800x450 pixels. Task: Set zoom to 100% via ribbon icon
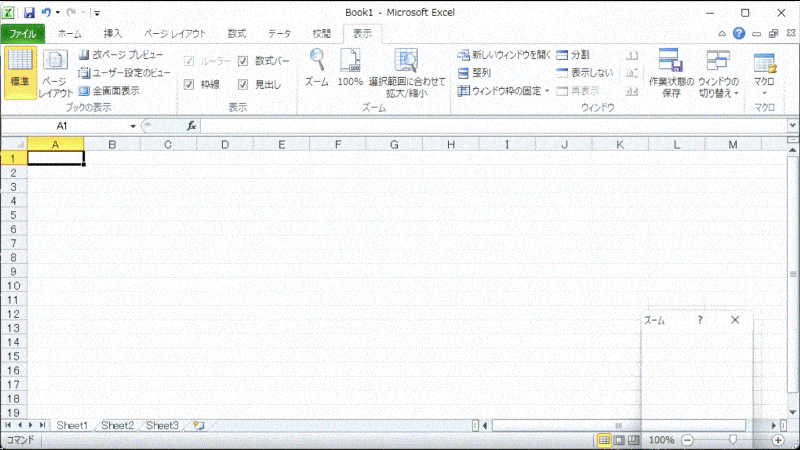(x=350, y=67)
